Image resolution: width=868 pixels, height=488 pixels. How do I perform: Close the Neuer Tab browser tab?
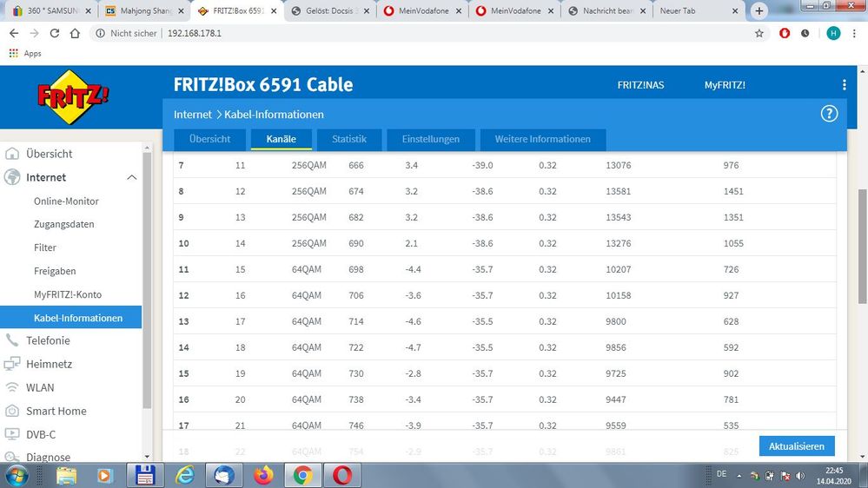(x=734, y=11)
